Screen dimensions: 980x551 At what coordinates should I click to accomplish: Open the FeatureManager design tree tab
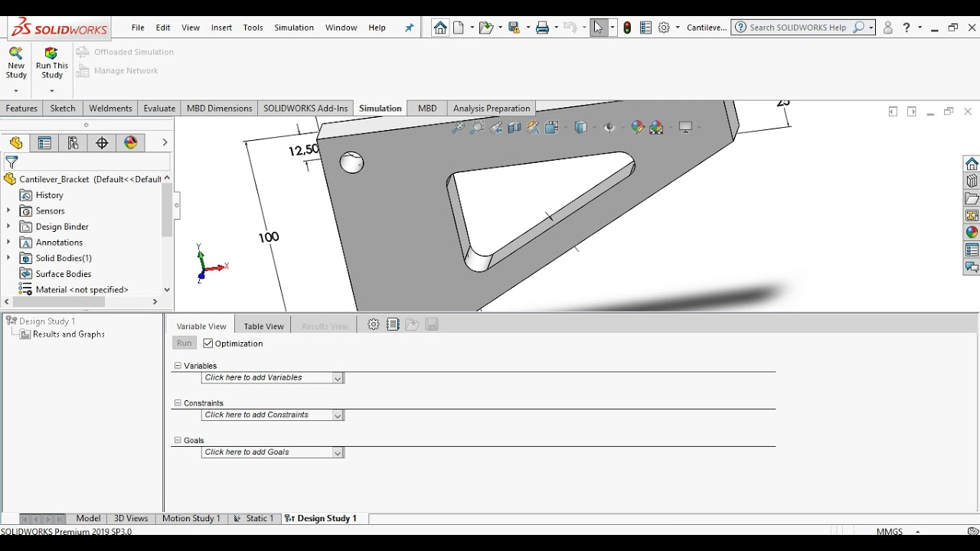click(16, 143)
